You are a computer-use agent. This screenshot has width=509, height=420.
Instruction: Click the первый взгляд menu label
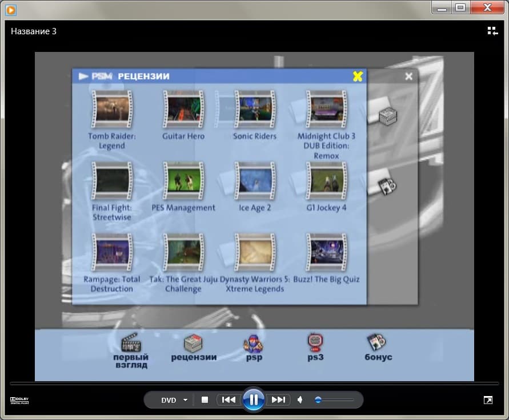point(131,361)
